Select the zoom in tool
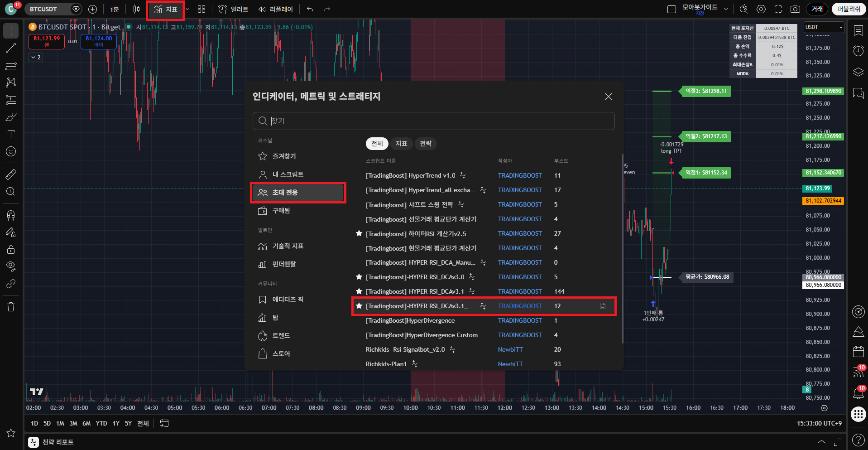Screen dimensions: 868x450 click(11, 191)
